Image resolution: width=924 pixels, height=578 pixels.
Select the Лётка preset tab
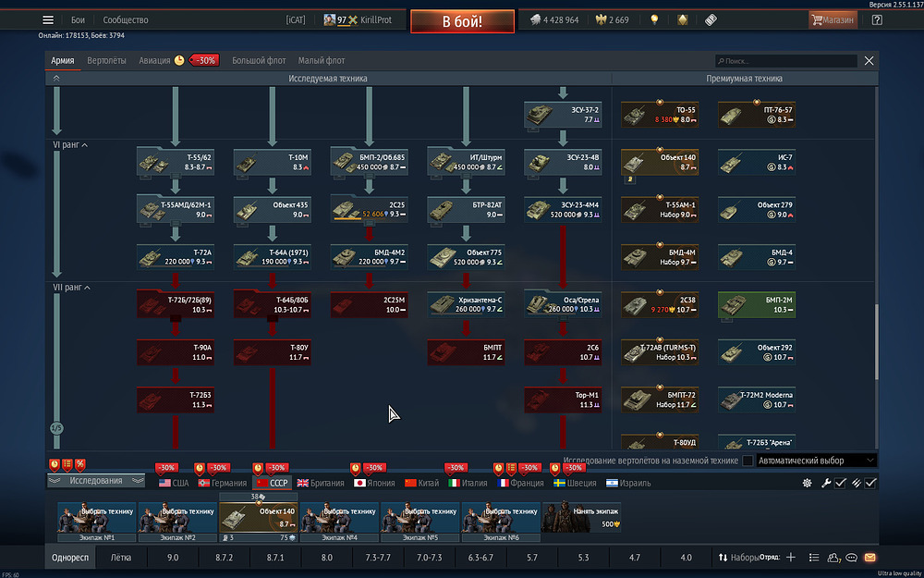pos(121,558)
